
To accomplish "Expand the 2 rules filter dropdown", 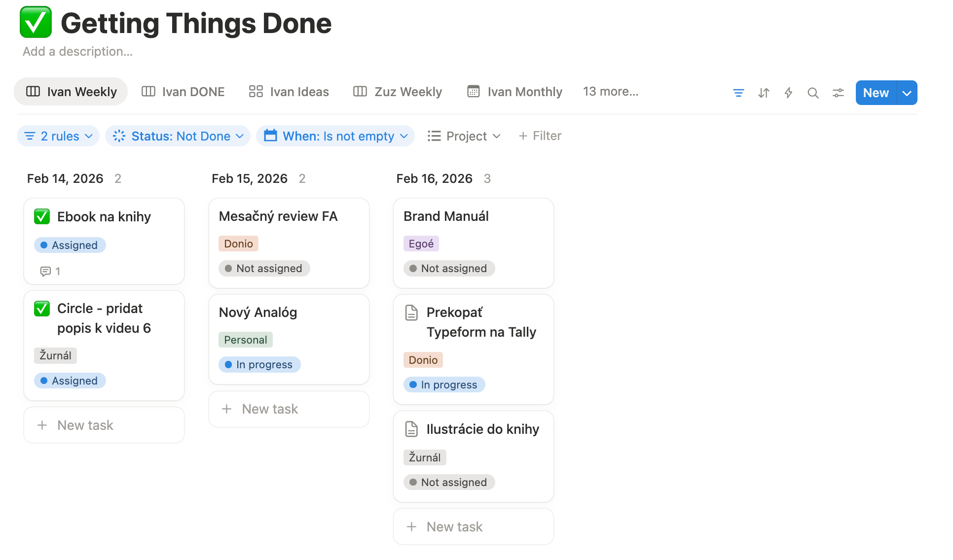I will pyautogui.click(x=58, y=136).
